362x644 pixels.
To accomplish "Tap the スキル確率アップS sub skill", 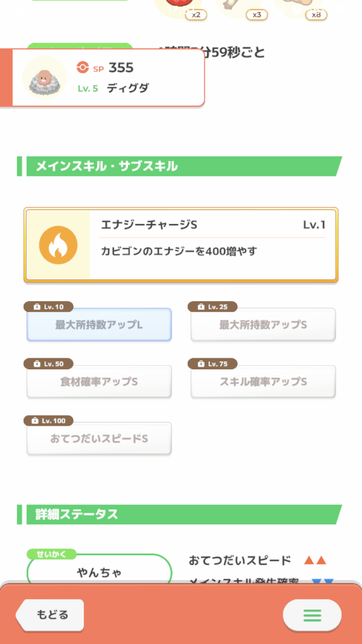I will point(263,382).
